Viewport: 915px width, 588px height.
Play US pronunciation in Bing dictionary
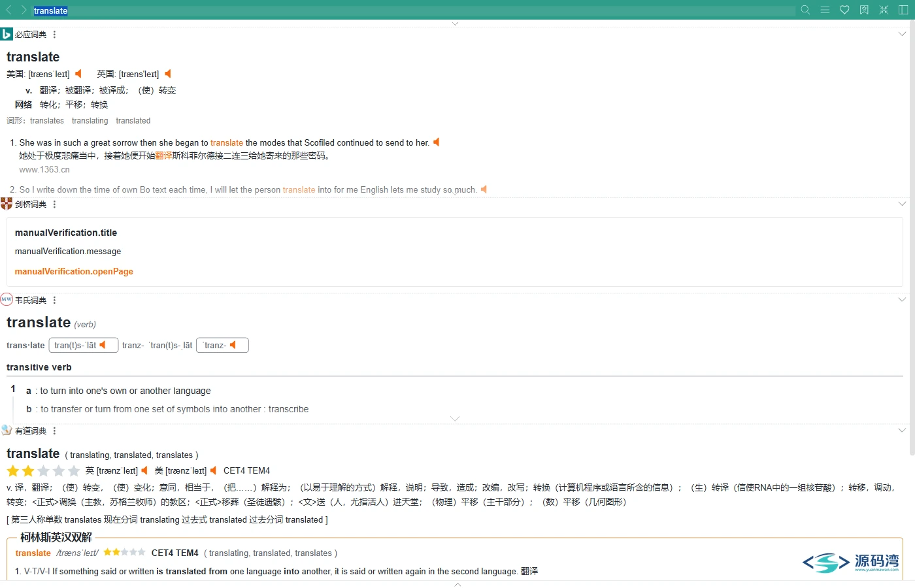tap(78, 74)
